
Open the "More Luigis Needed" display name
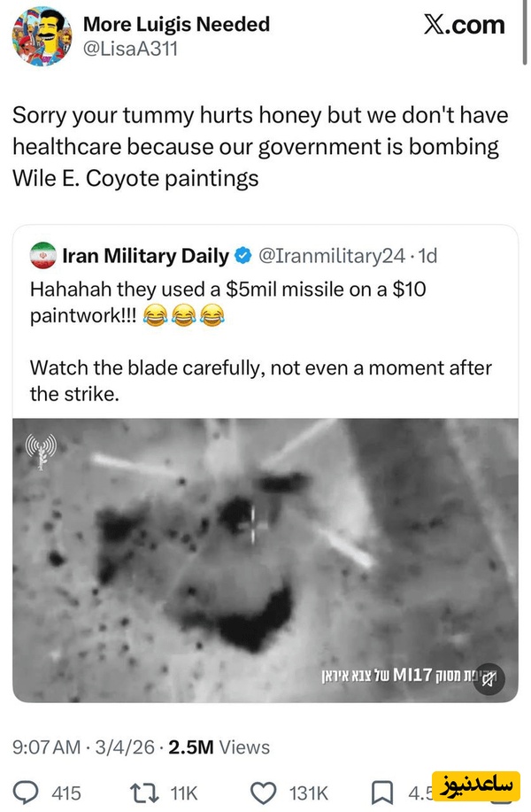click(x=176, y=24)
